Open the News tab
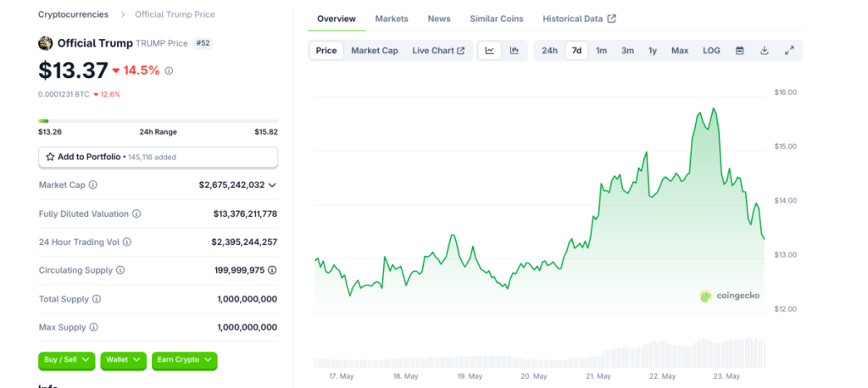 (439, 19)
